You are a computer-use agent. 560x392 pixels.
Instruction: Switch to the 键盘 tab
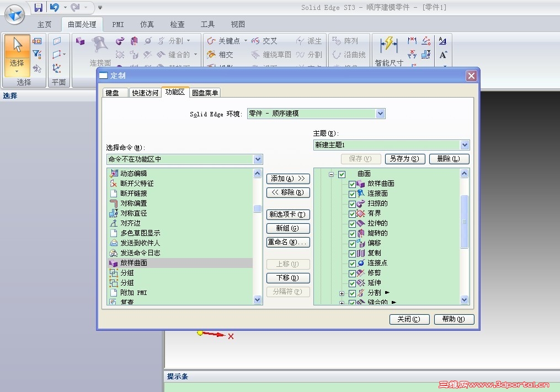pos(115,93)
